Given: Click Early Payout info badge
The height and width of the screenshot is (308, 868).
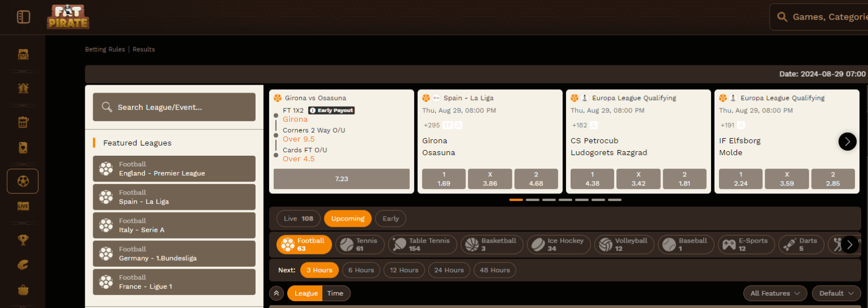Looking at the screenshot, I should click(331, 111).
